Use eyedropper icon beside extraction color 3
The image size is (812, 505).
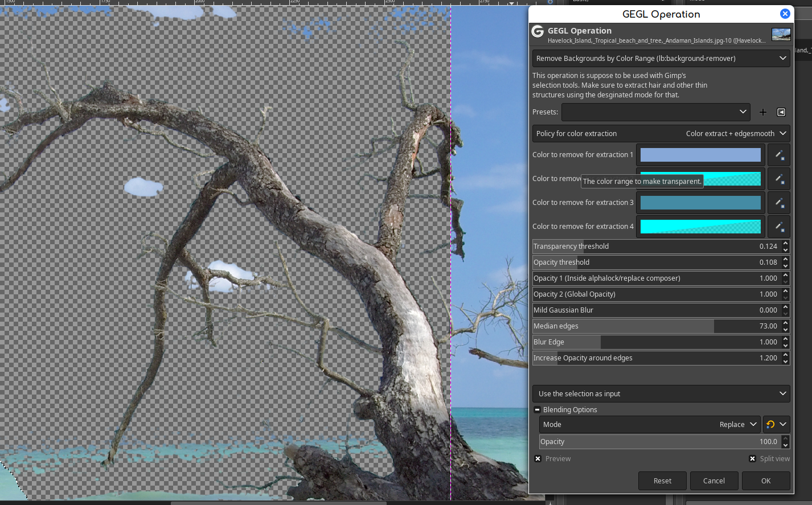[x=779, y=202]
